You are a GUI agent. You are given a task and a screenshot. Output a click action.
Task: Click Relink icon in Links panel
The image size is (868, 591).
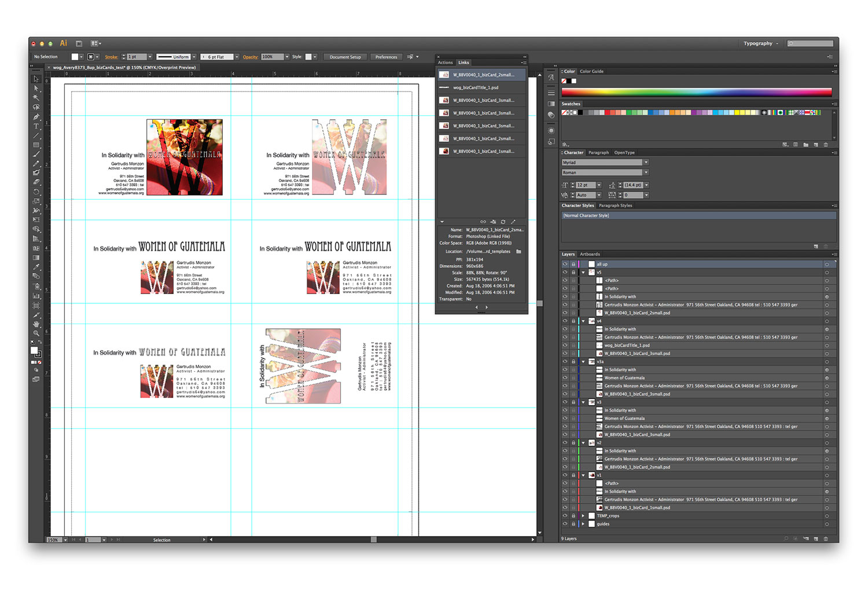[x=483, y=222]
